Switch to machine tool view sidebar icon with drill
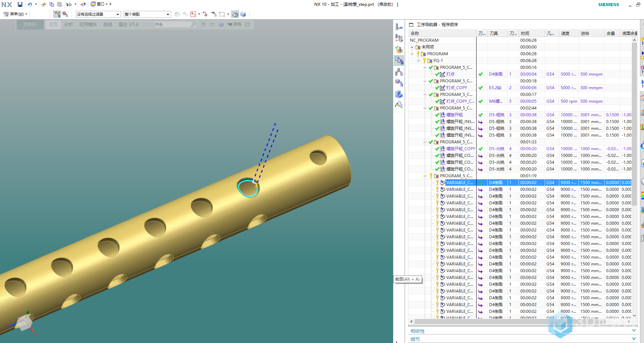This screenshot has height=343, width=644. [399, 72]
